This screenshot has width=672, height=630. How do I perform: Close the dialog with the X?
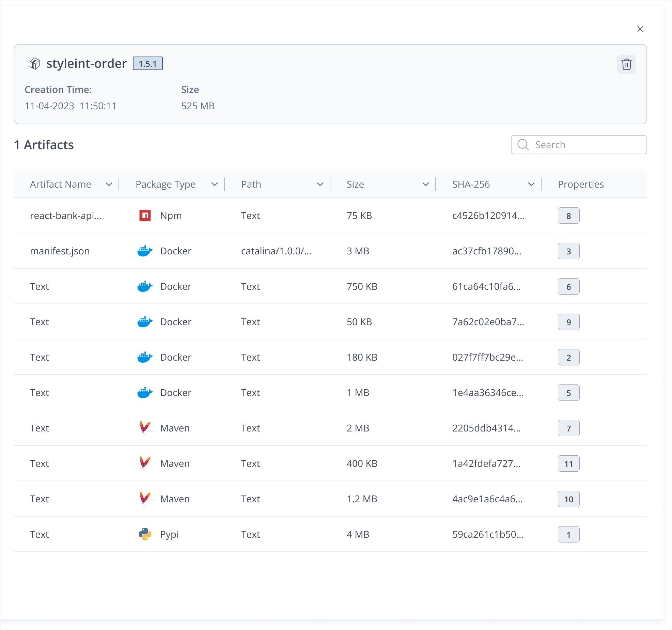point(640,29)
